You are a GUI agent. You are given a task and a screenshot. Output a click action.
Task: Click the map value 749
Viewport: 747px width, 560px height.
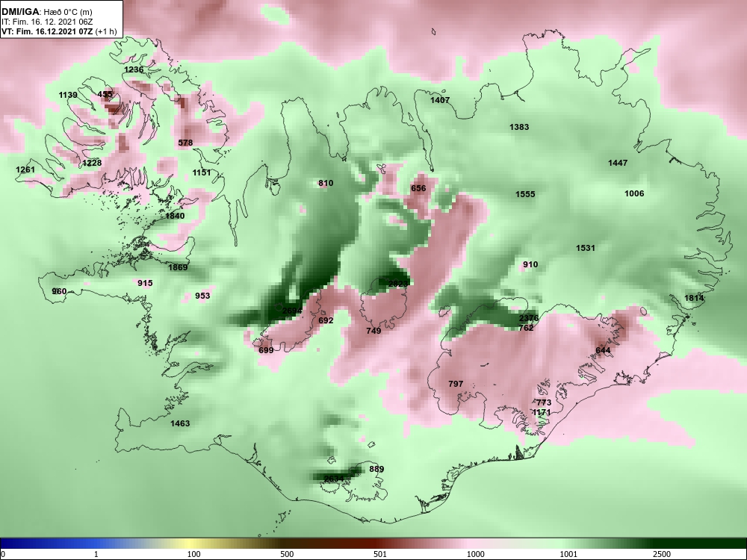tap(373, 331)
